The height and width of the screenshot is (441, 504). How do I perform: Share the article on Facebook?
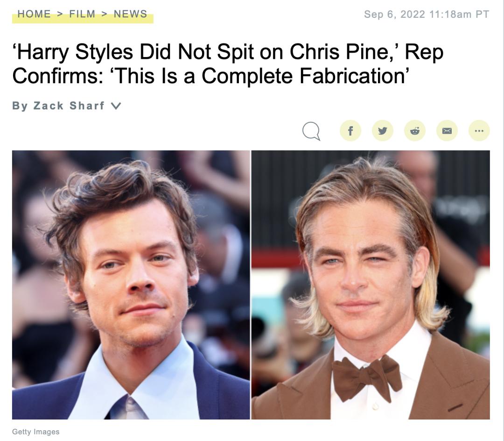(x=350, y=131)
